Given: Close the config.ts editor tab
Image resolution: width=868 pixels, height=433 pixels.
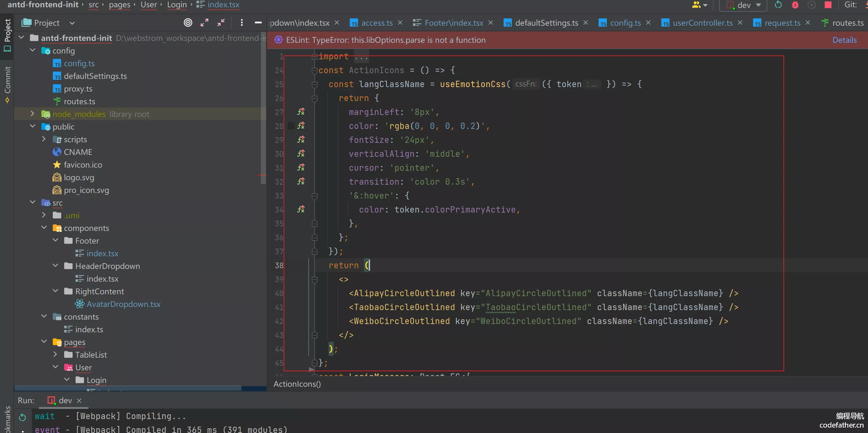Looking at the screenshot, I should pos(648,22).
